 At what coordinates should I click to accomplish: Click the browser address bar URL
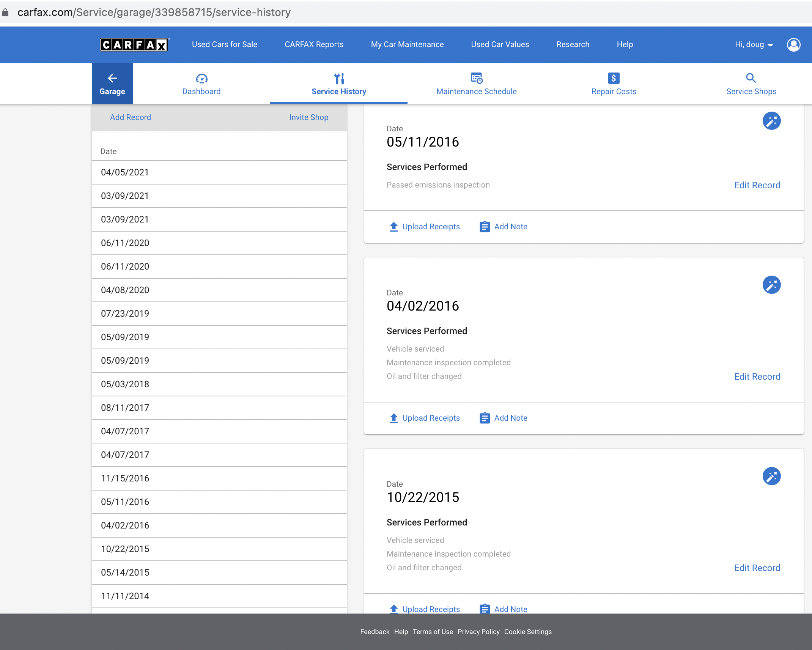point(154,13)
